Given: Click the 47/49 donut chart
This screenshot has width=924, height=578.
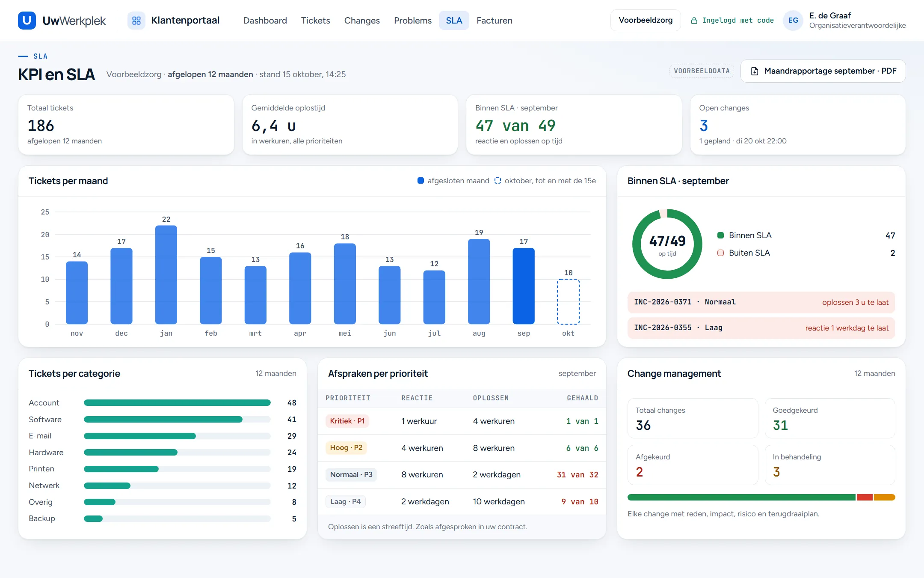Looking at the screenshot, I should [667, 244].
